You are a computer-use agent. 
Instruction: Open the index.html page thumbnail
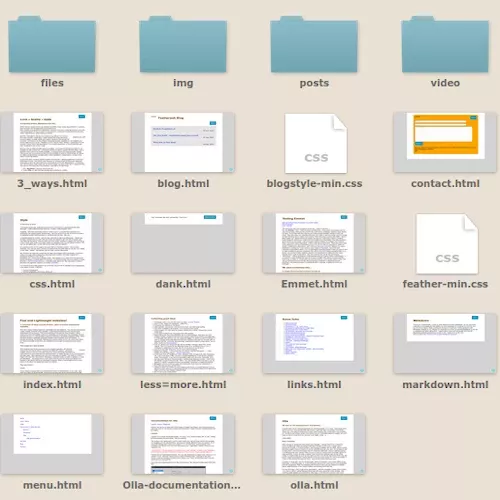52,343
